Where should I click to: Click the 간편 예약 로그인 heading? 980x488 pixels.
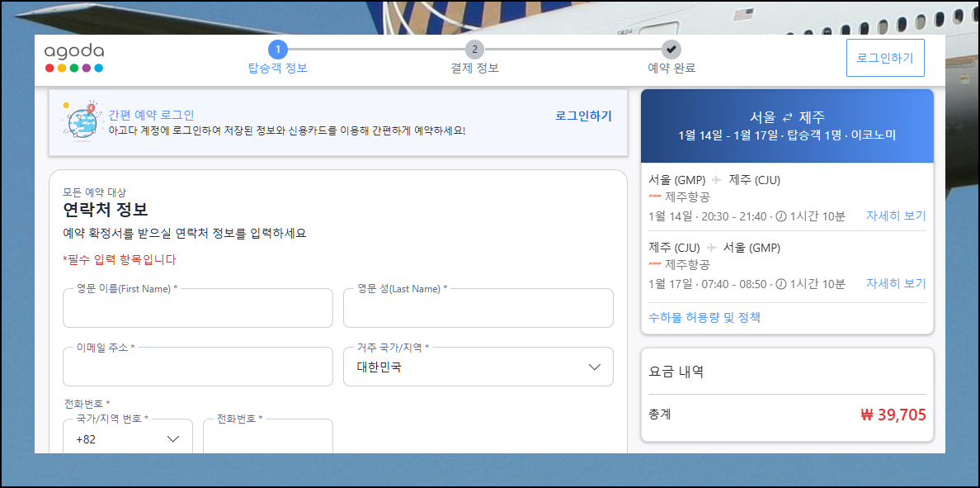click(x=151, y=115)
